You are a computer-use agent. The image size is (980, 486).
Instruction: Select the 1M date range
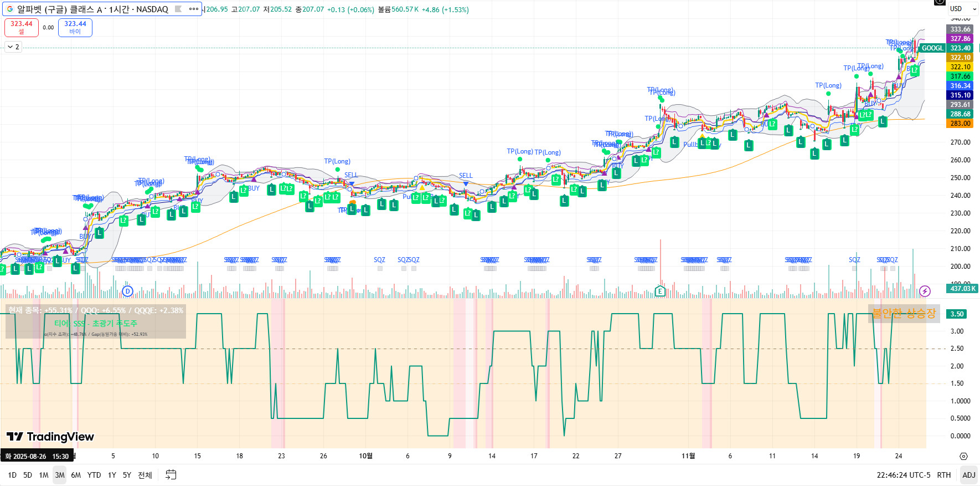[44, 475]
